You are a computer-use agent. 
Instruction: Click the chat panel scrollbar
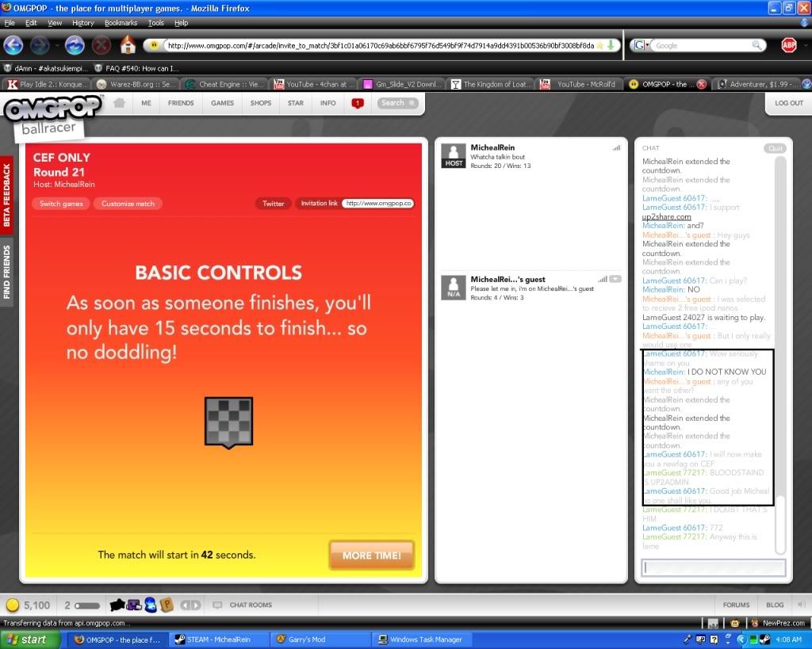tap(779, 349)
